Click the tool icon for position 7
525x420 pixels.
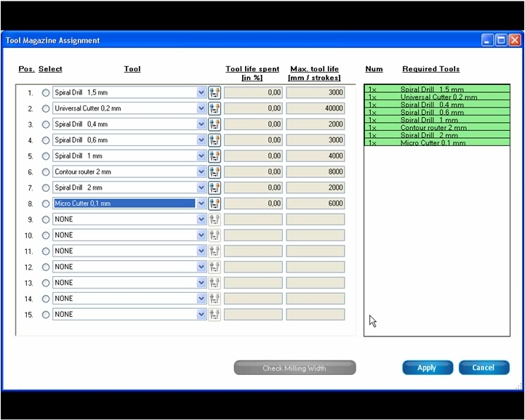[x=215, y=188]
